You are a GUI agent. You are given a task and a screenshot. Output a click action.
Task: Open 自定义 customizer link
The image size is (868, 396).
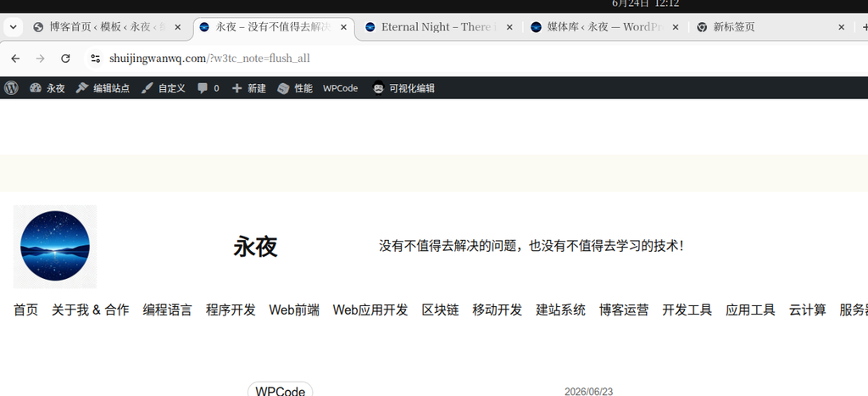[x=164, y=88]
